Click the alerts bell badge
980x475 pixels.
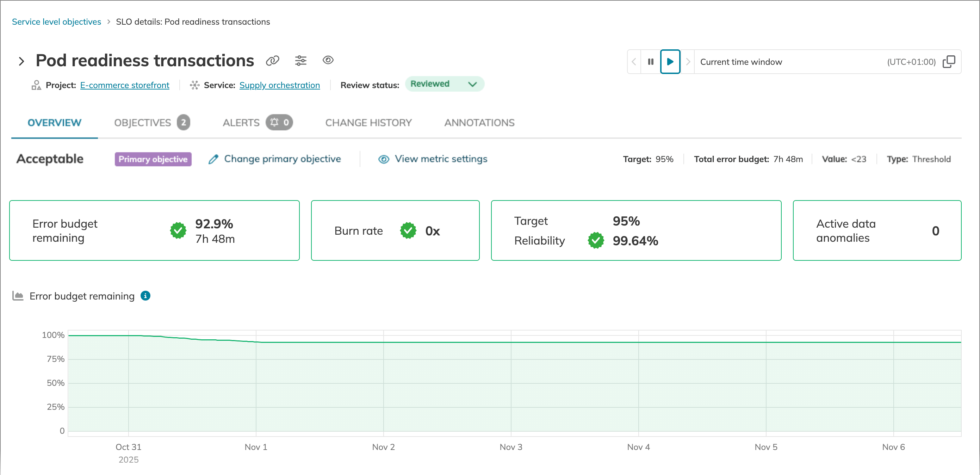click(279, 123)
